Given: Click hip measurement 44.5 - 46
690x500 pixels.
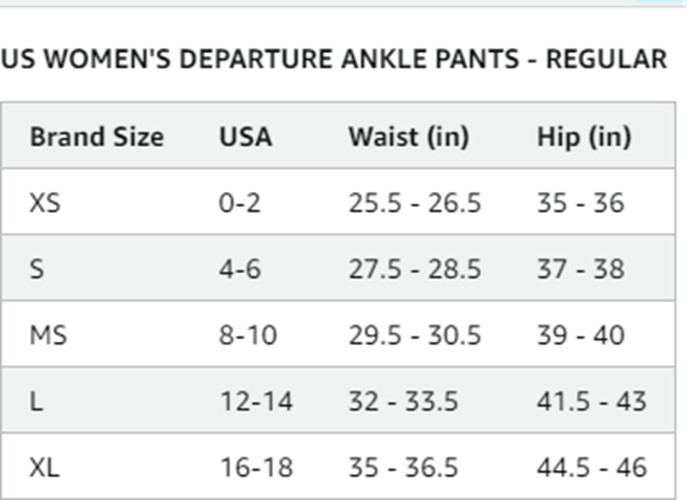Looking at the screenshot, I should [591, 466].
